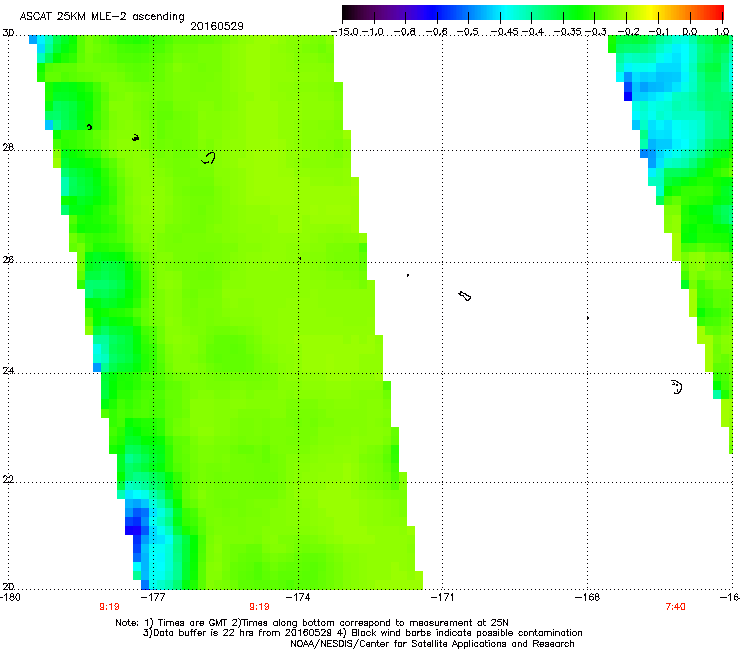Viewport: 740px width, 650px height.
Task: Click the 1.0 color scale label
Action: point(722,32)
